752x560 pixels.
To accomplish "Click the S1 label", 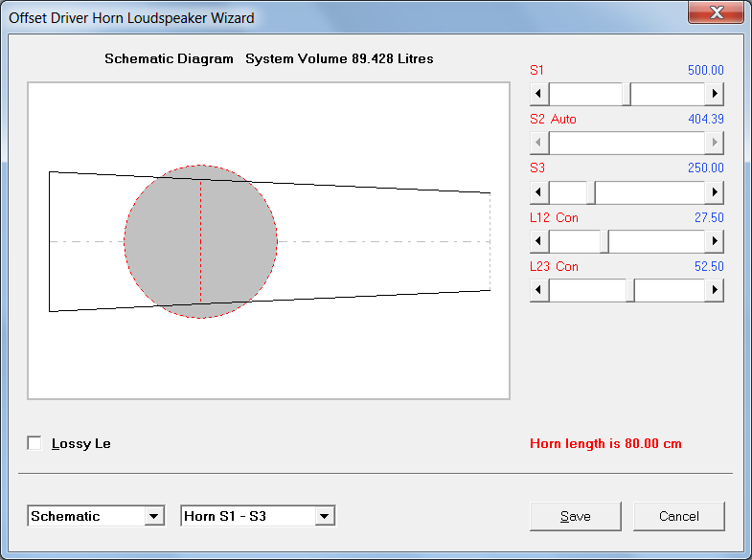I will pos(536,70).
